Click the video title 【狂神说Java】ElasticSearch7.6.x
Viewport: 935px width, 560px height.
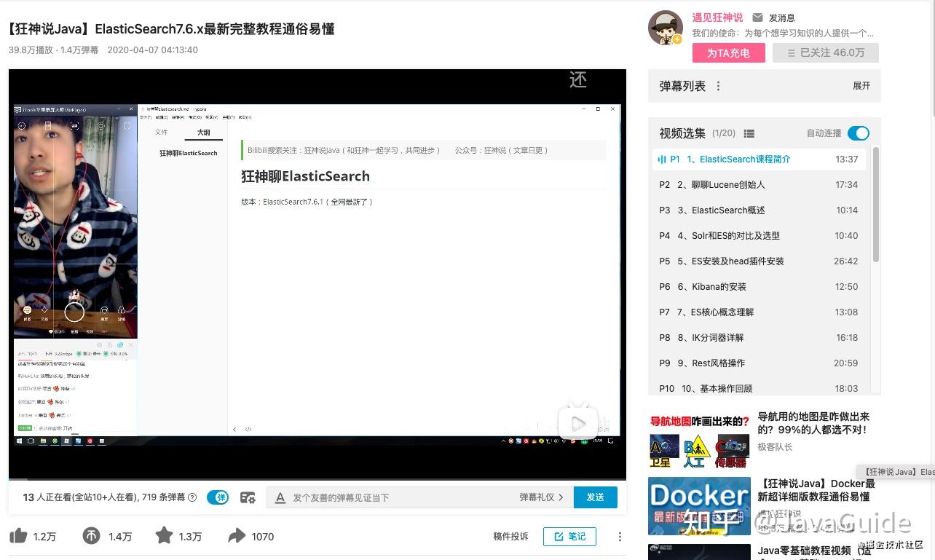[172, 29]
